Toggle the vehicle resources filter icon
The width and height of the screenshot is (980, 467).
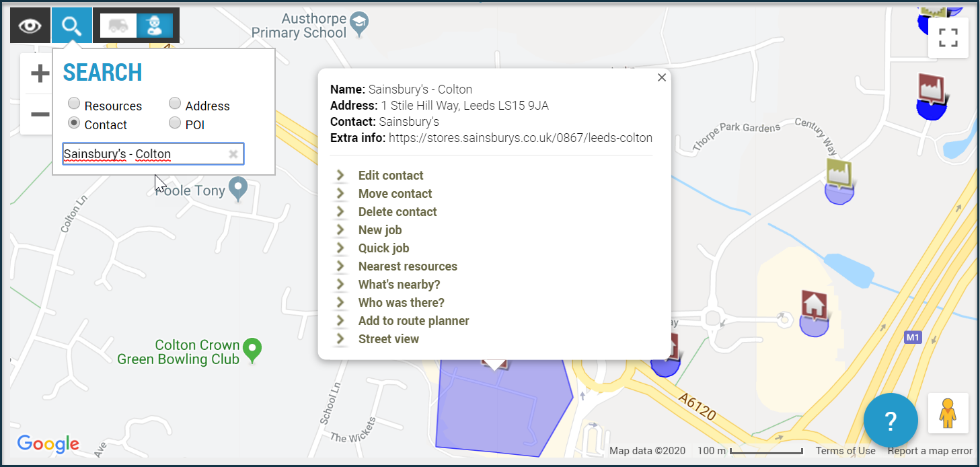pos(118,26)
